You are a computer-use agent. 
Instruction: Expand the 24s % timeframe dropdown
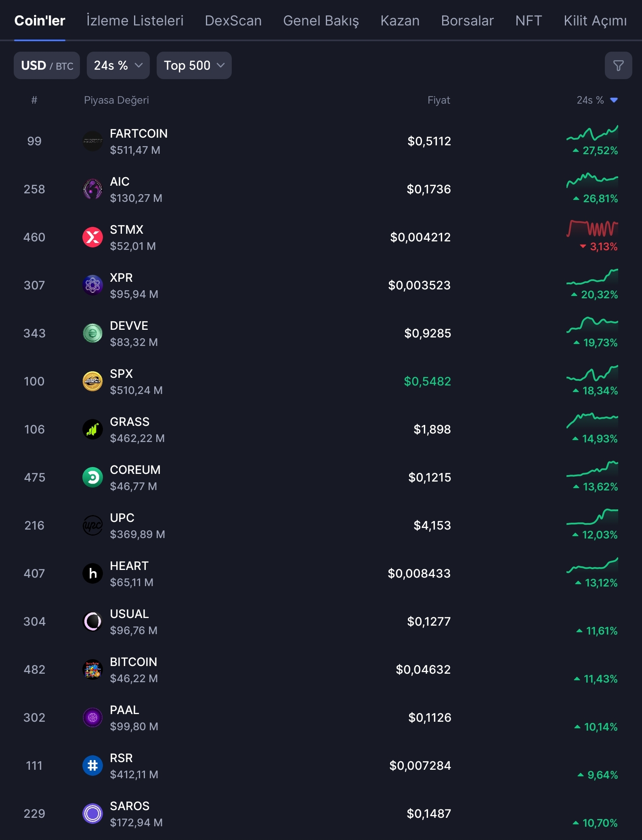pos(118,65)
